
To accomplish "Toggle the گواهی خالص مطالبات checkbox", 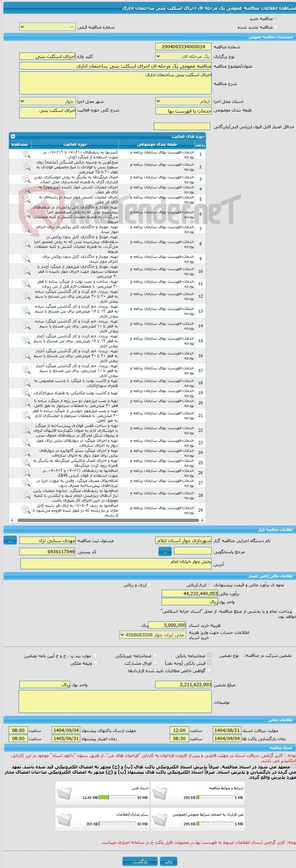I will pyautogui.click(x=209, y=670).
